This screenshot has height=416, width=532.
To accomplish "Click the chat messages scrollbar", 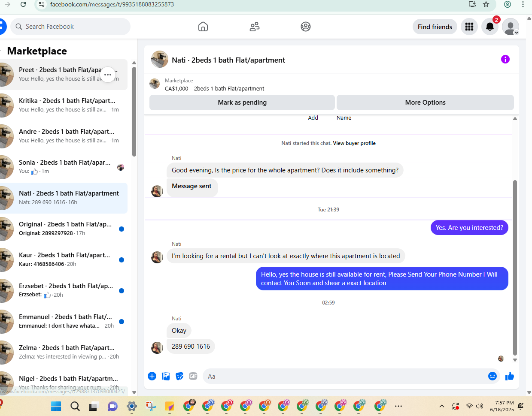I will [x=515, y=268].
